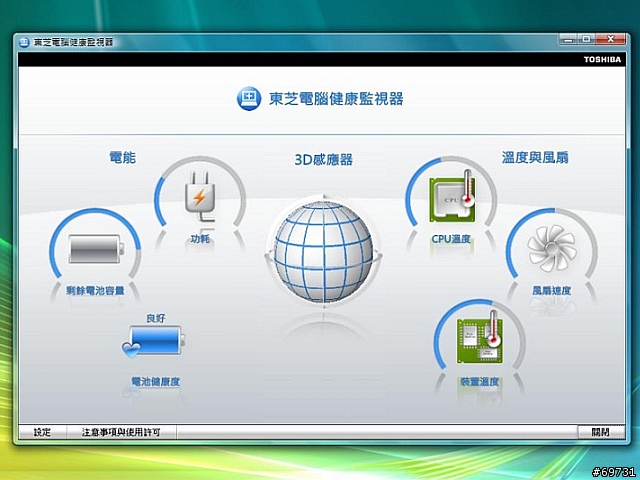
Task: Open 注意事項與使用許可 notices button
Action: coord(121,432)
